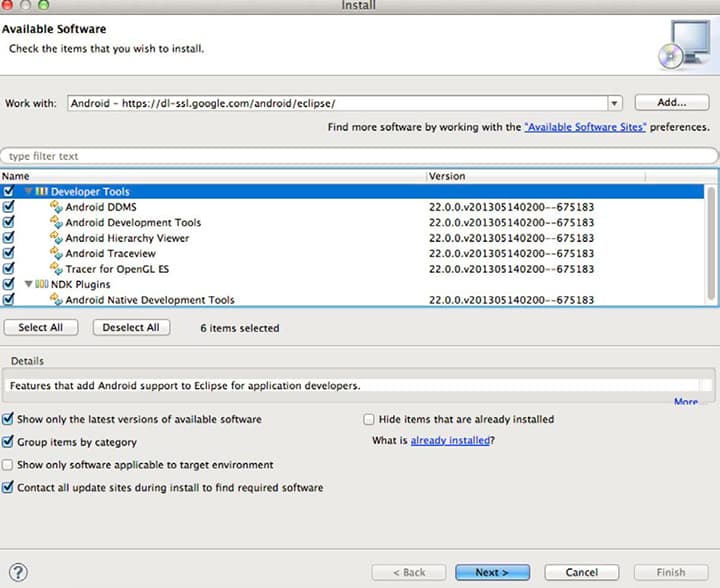Image resolution: width=720 pixels, height=588 pixels.
Task: Click the More link in Details
Action: point(686,402)
